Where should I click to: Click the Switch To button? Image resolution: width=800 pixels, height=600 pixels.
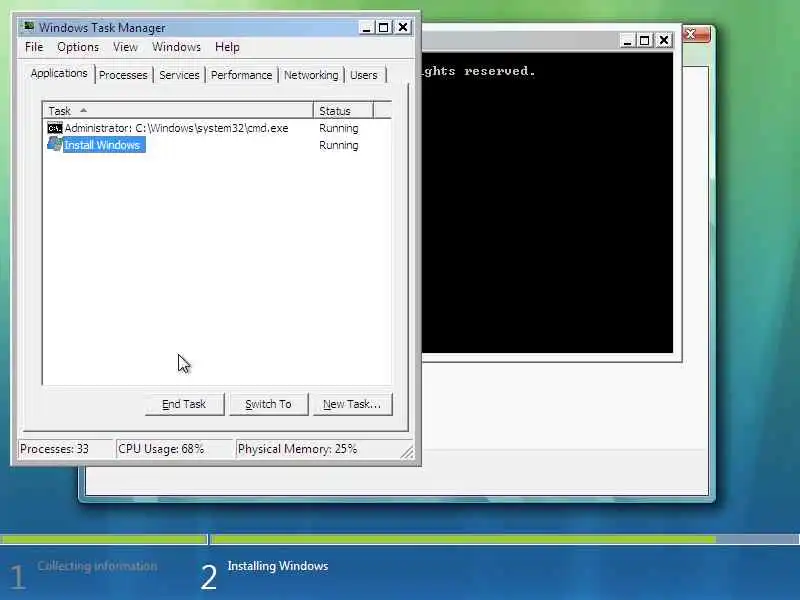tap(268, 404)
